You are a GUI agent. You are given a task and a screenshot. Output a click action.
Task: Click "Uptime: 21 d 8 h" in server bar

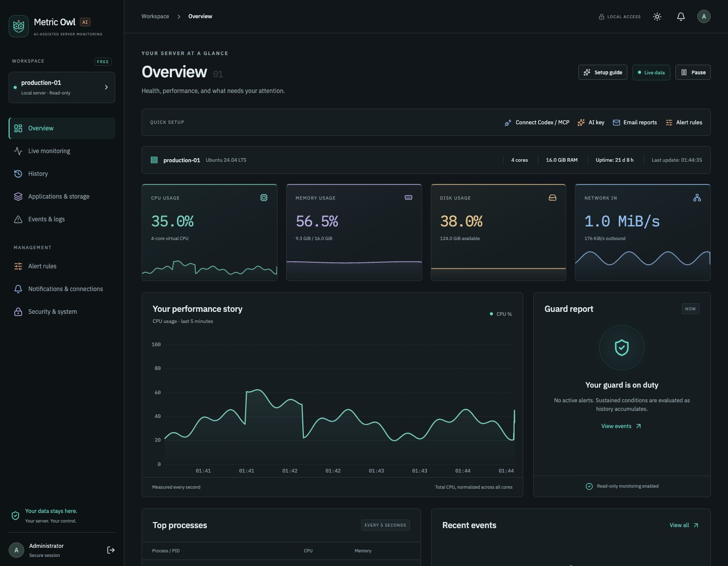tap(614, 160)
